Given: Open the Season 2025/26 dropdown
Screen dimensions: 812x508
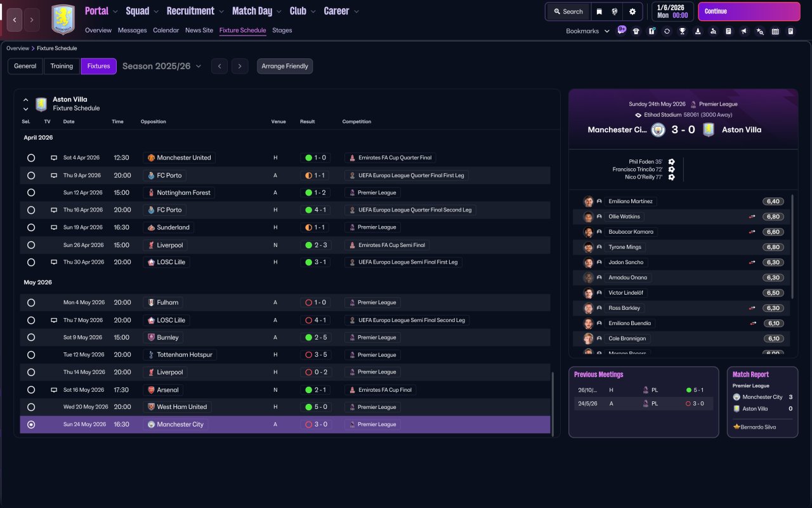Looking at the screenshot, I should [162, 66].
